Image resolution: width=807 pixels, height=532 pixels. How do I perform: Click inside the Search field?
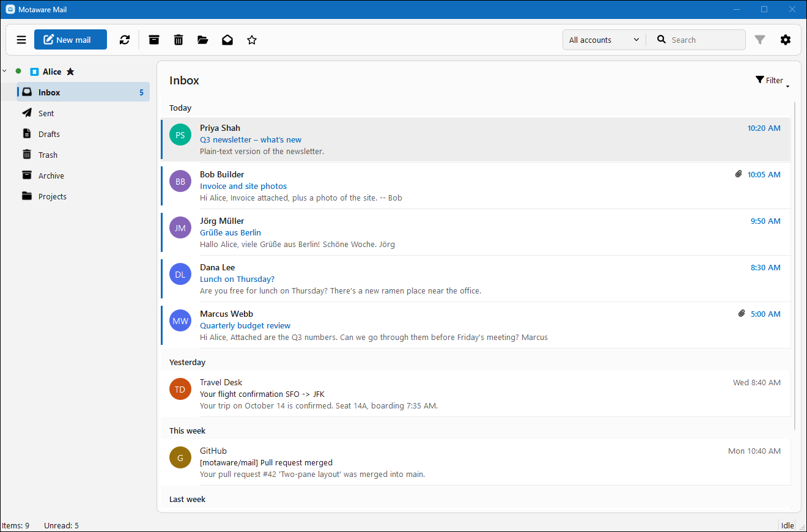point(696,40)
